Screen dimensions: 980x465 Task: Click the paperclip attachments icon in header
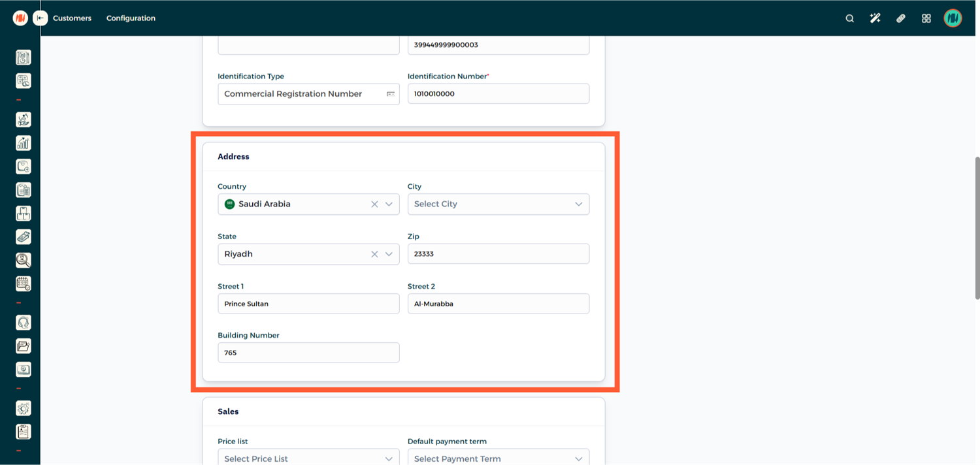pyautogui.click(x=900, y=18)
